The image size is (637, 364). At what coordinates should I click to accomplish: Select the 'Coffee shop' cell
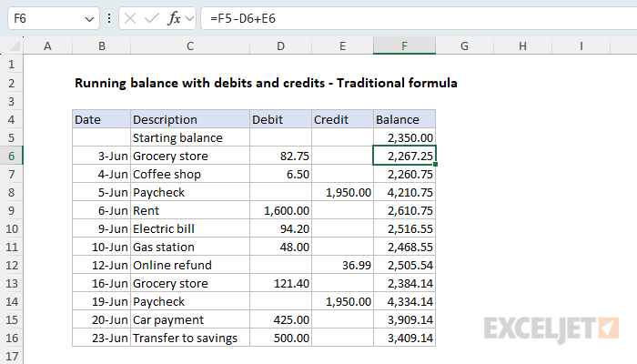point(189,174)
